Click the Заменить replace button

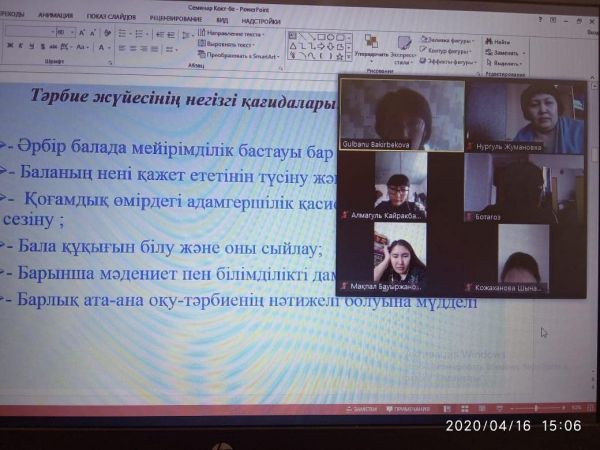tap(505, 52)
